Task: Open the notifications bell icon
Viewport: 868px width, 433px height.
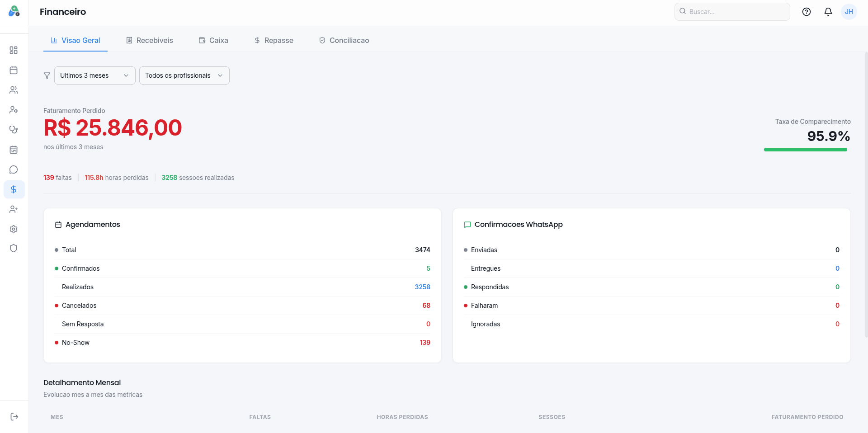Action: 828,12
